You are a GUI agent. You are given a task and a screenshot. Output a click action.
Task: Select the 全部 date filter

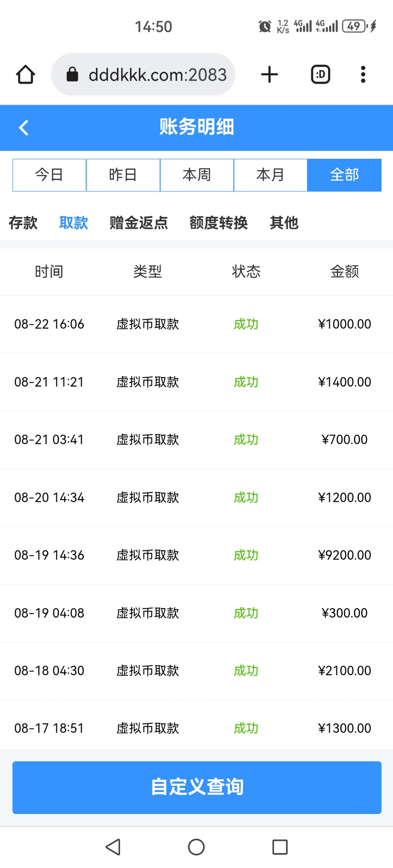[x=344, y=175]
